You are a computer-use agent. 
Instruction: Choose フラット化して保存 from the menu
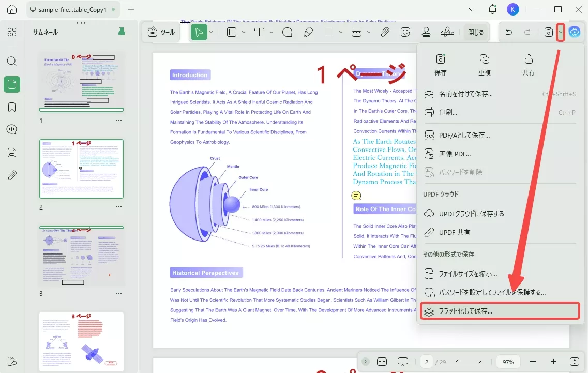tap(465, 311)
